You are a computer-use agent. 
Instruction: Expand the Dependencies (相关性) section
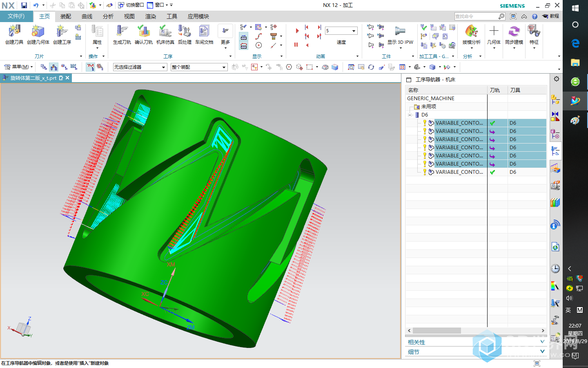click(x=476, y=342)
